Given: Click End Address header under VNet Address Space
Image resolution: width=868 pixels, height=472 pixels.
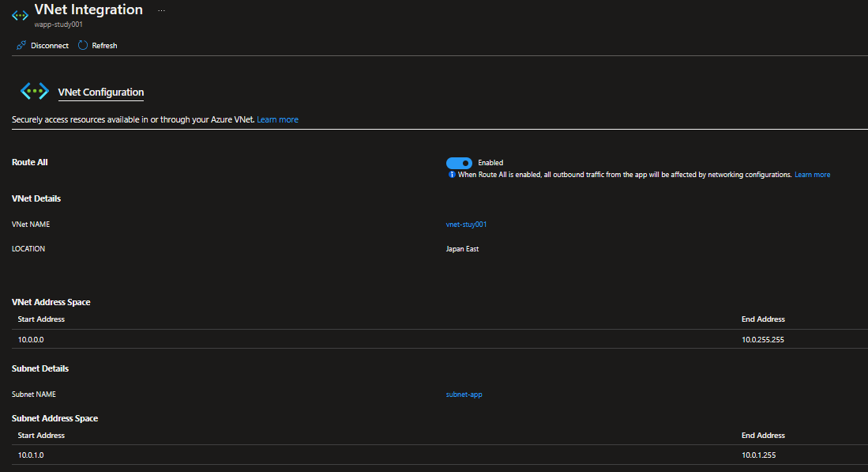Looking at the screenshot, I should coord(763,319).
